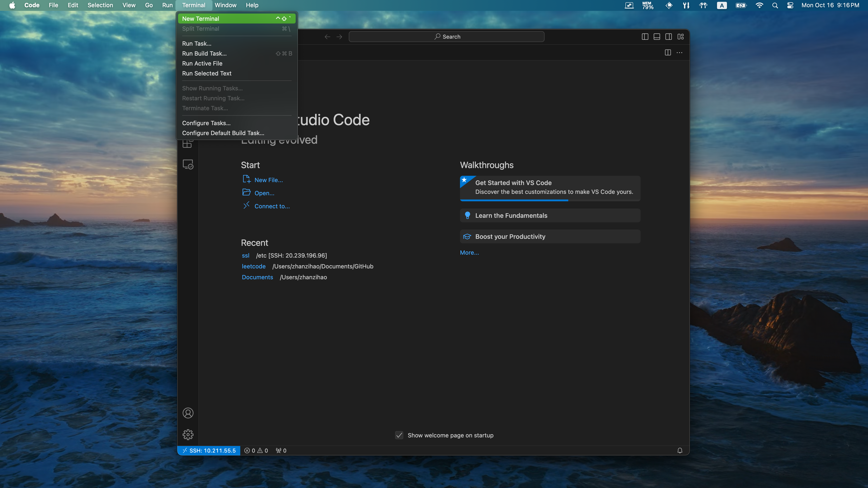
Task: Choose Configure Tasks menu entry
Action: tap(206, 123)
